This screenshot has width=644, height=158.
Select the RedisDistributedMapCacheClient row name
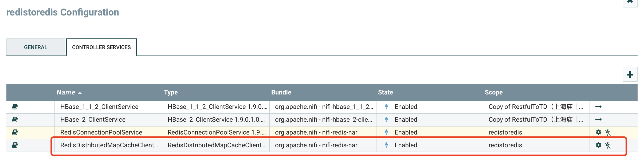[109, 145]
